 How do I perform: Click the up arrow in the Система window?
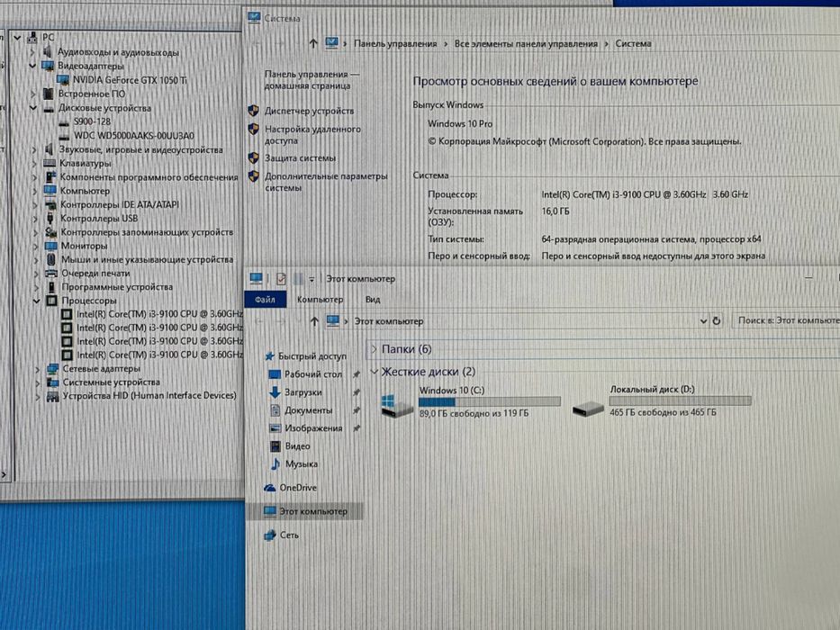pyautogui.click(x=313, y=44)
